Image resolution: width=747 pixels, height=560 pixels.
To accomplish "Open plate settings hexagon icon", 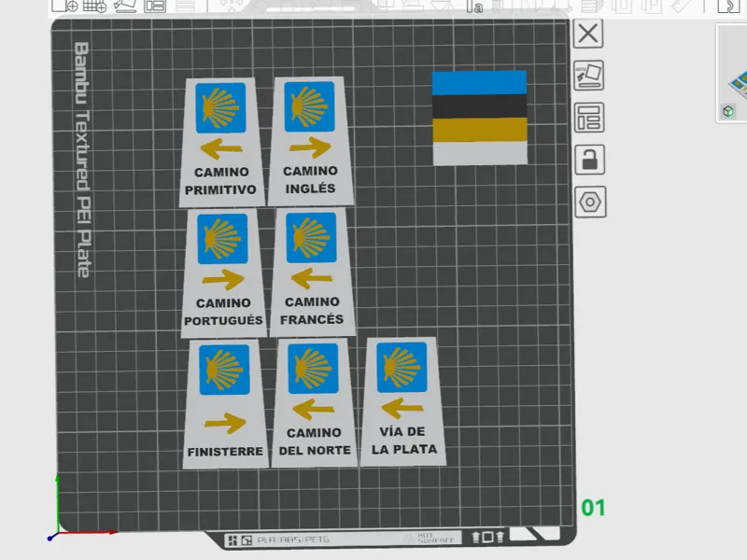I will pyautogui.click(x=590, y=202).
